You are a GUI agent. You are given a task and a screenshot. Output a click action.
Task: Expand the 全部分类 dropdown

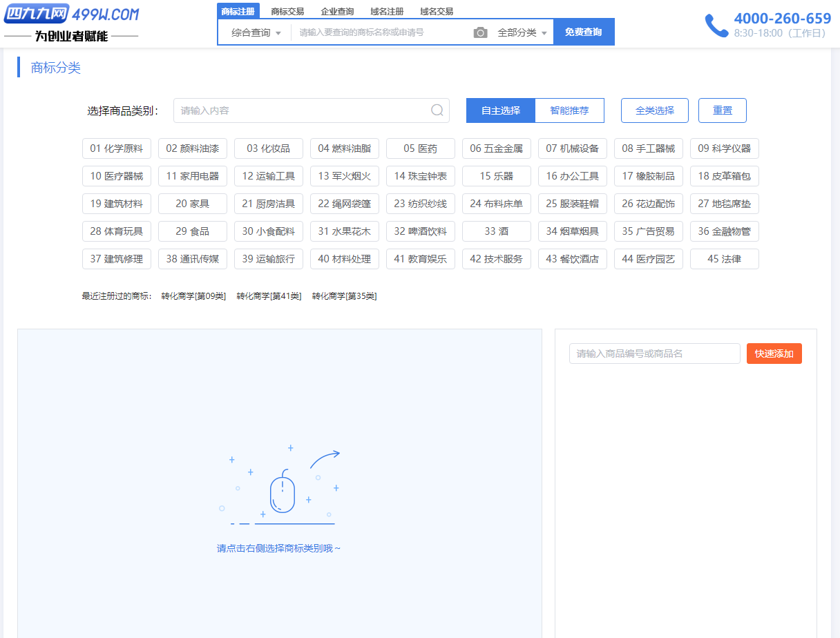pos(522,32)
